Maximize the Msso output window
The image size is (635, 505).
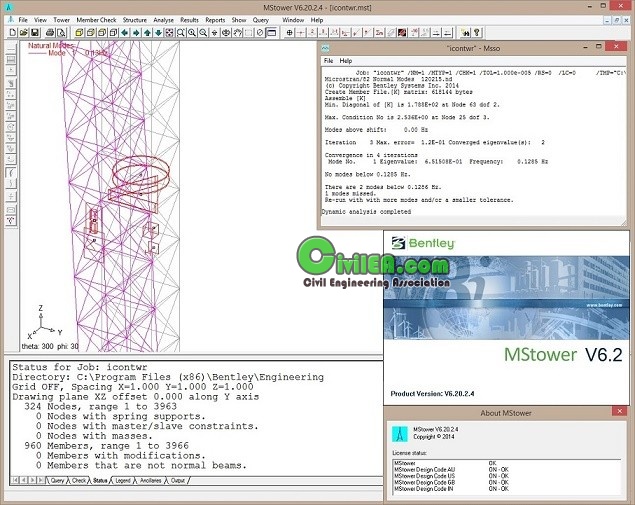coord(599,47)
